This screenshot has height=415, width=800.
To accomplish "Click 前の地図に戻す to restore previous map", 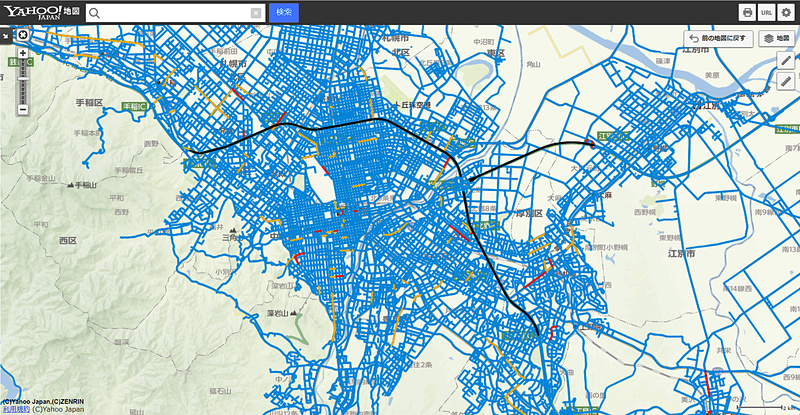I will [x=718, y=39].
